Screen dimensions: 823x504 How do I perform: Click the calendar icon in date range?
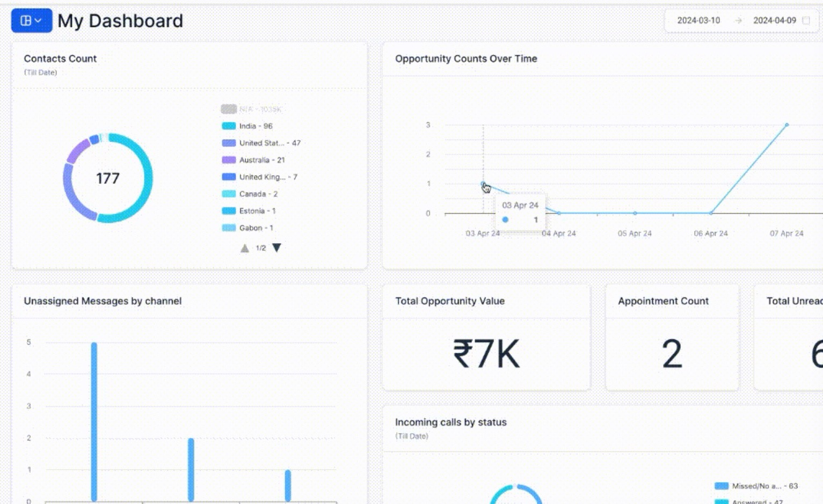click(x=806, y=20)
